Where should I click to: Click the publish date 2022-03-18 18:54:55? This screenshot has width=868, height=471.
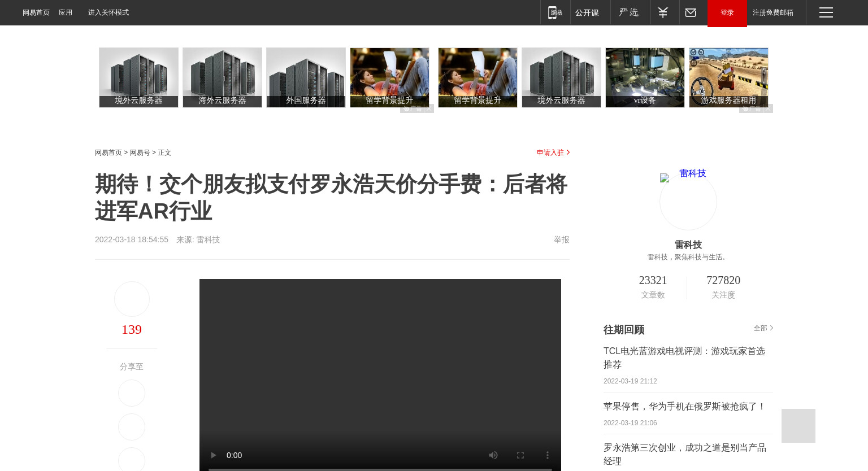pyautogui.click(x=132, y=240)
